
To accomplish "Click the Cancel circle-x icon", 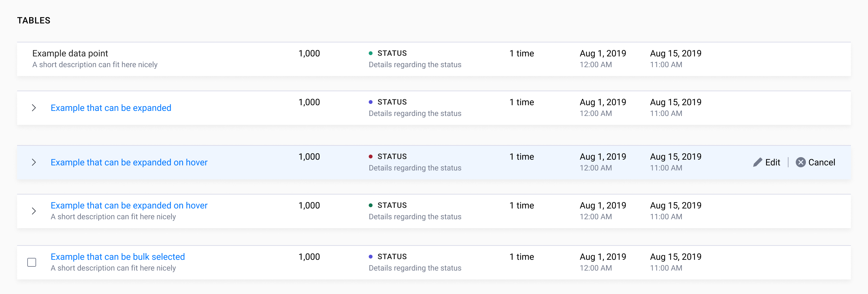I will [801, 162].
